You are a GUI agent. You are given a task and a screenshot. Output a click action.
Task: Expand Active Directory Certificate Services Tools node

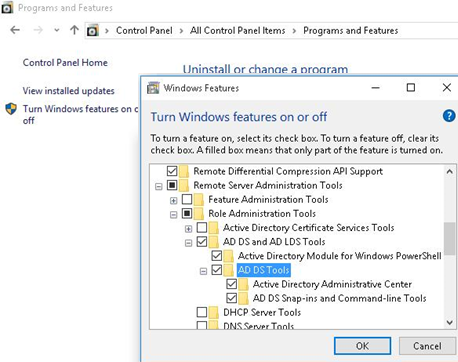[188, 229]
